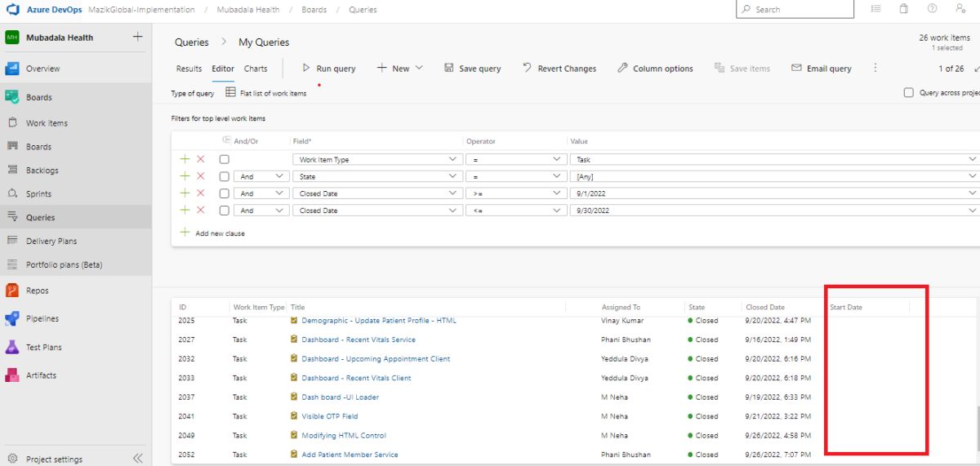Check the Closed Date >= clause checkbox
The height and width of the screenshot is (466, 980).
coord(225,193)
